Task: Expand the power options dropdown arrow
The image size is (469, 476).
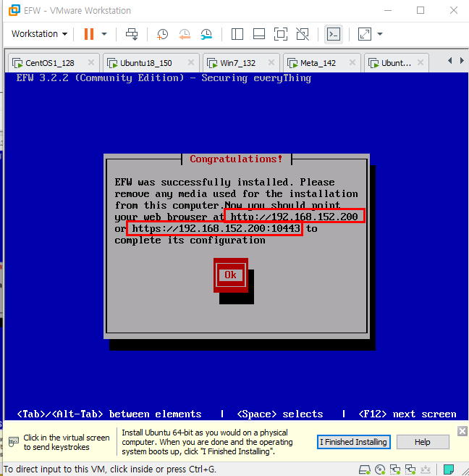Action: click(104, 34)
